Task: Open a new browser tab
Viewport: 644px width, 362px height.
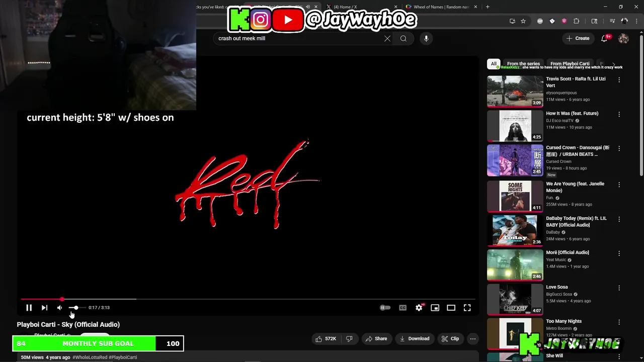Action: (x=488, y=7)
